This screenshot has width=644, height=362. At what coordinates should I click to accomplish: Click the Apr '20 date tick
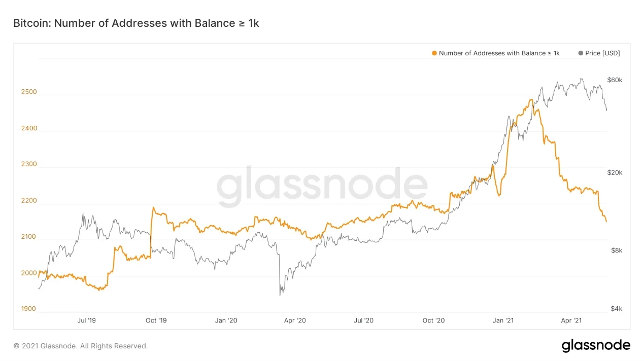click(x=295, y=320)
